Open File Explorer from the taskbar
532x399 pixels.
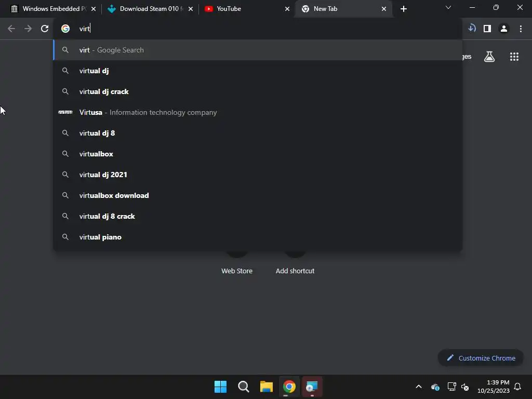click(267, 387)
